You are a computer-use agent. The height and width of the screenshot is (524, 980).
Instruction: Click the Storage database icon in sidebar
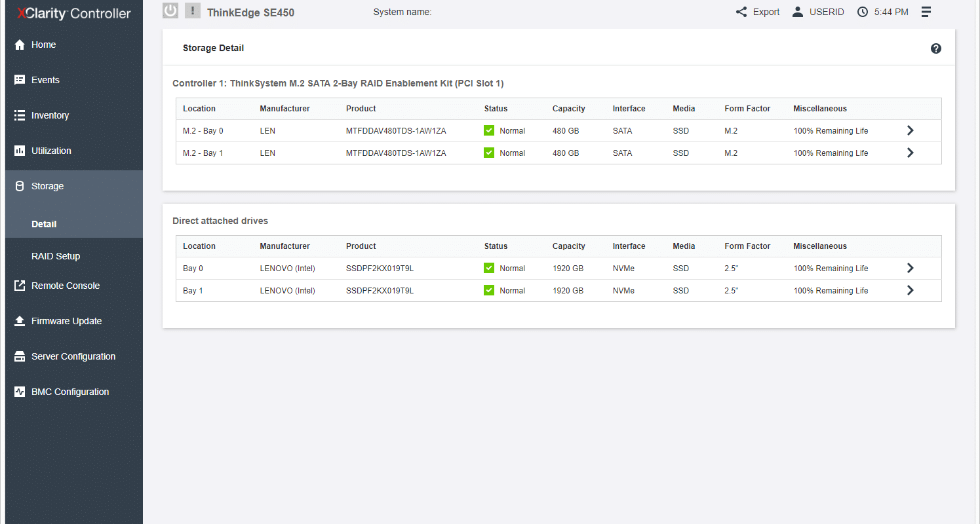tap(20, 186)
